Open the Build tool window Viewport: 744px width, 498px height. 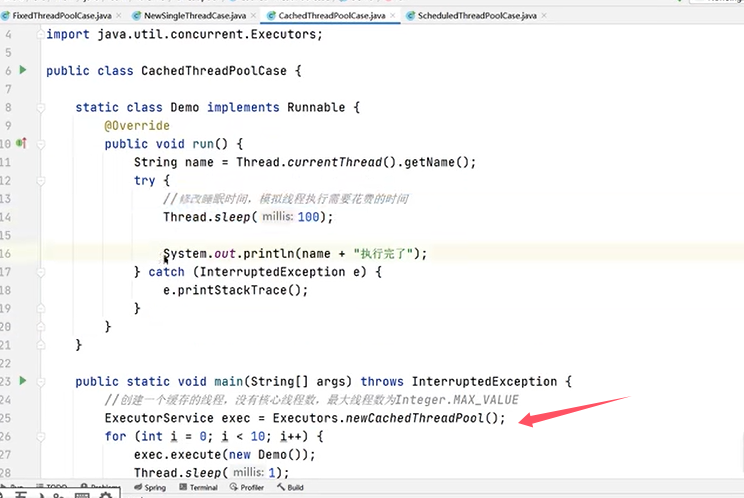click(290, 487)
